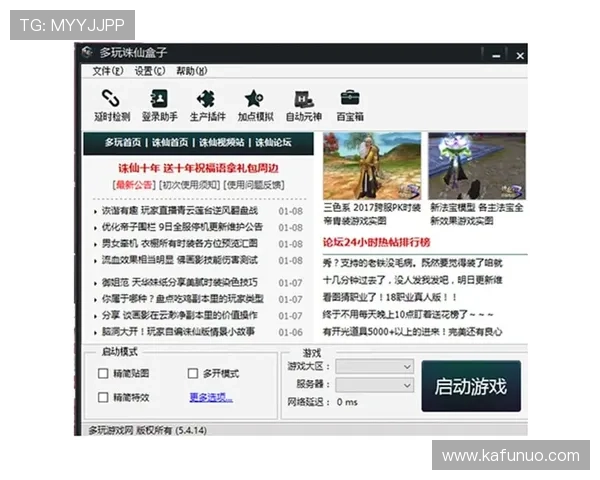Open the 设置(C) menu

coord(150,71)
